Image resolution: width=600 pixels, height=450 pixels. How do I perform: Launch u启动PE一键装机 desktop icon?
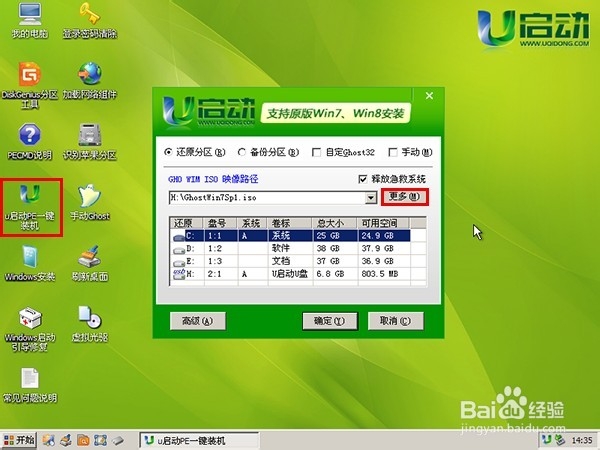[x=30, y=207]
